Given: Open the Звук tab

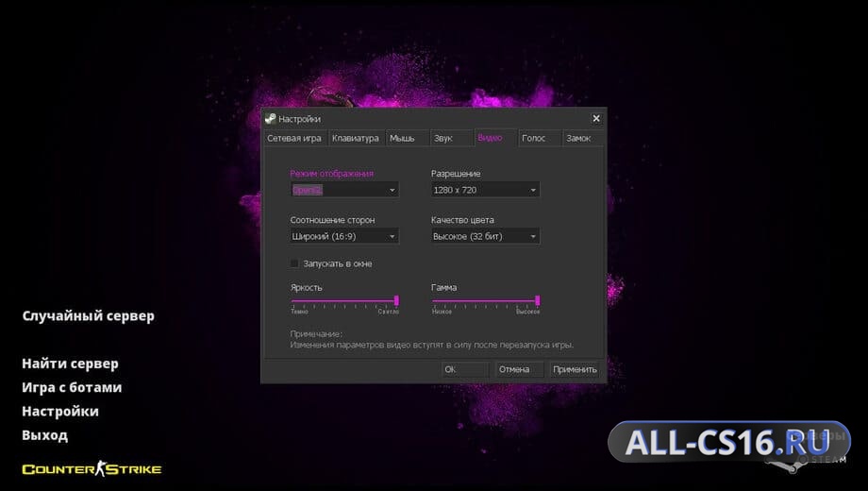Looking at the screenshot, I should click(443, 139).
